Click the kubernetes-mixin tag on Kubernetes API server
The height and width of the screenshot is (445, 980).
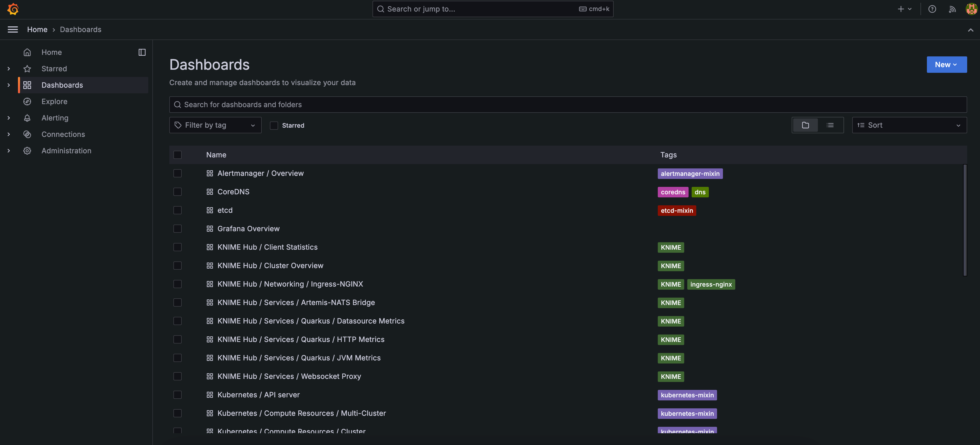tap(687, 395)
